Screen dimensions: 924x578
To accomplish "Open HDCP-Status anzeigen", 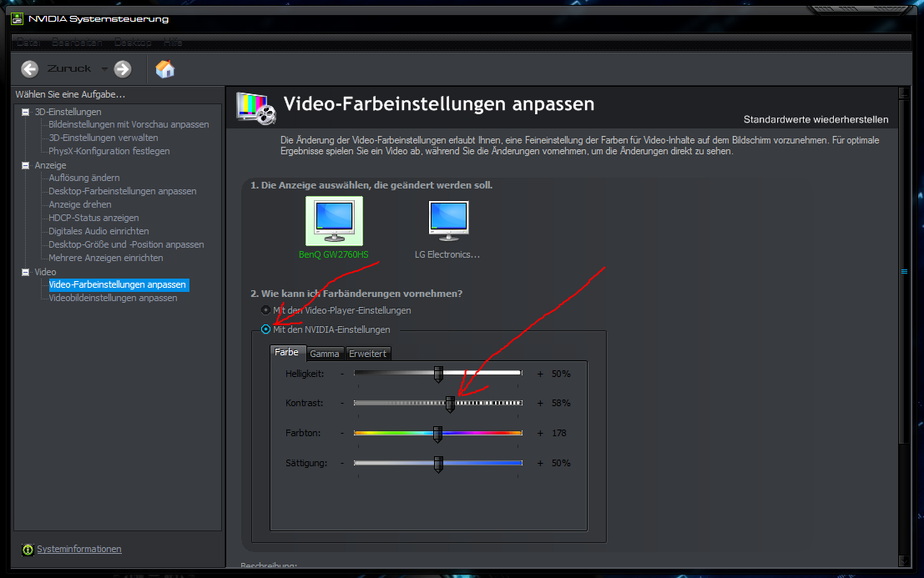I will click(93, 218).
